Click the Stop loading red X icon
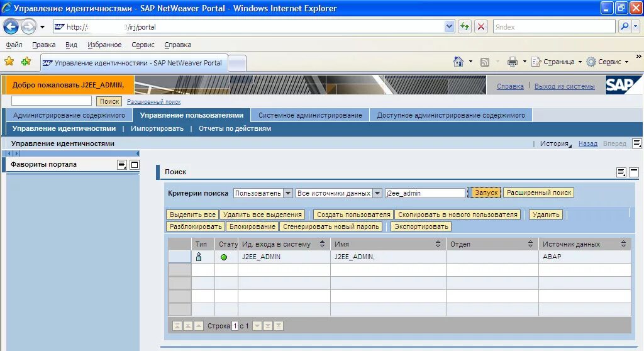 coord(481,27)
